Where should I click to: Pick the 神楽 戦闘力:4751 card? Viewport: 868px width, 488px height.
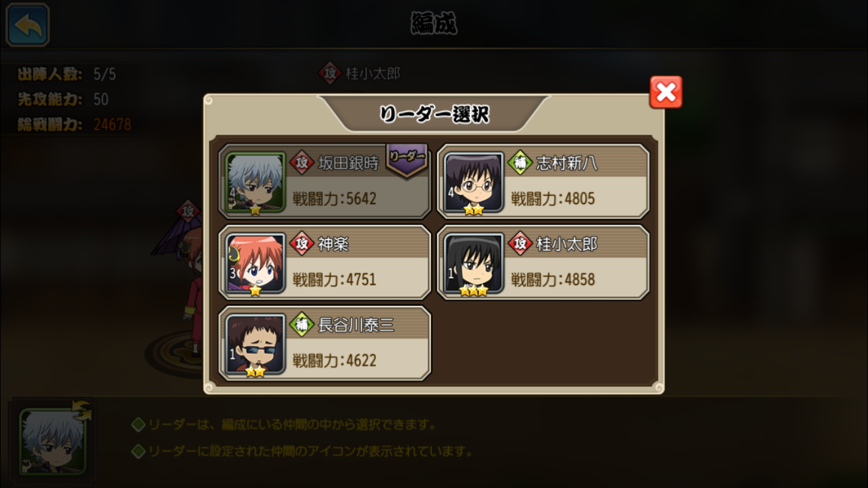point(325,262)
